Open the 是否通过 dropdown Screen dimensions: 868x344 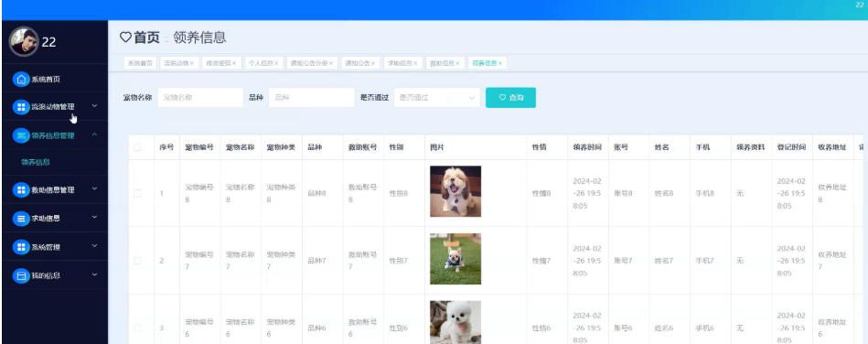coord(437,98)
